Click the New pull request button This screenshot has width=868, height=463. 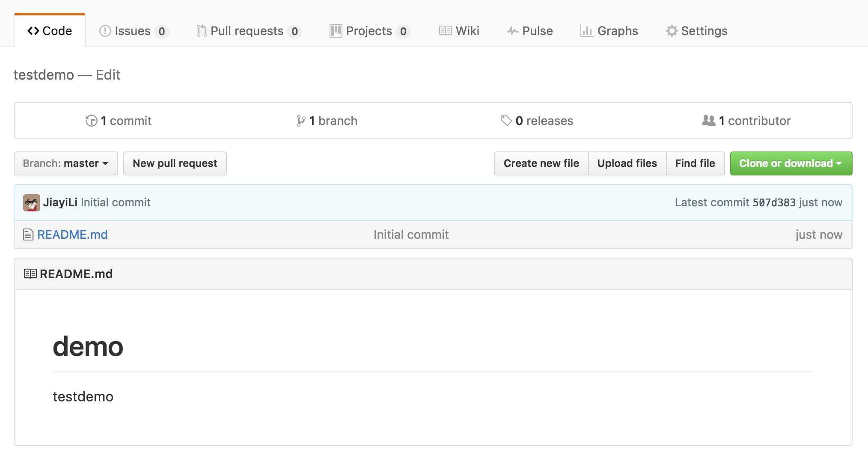coord(175,163)
